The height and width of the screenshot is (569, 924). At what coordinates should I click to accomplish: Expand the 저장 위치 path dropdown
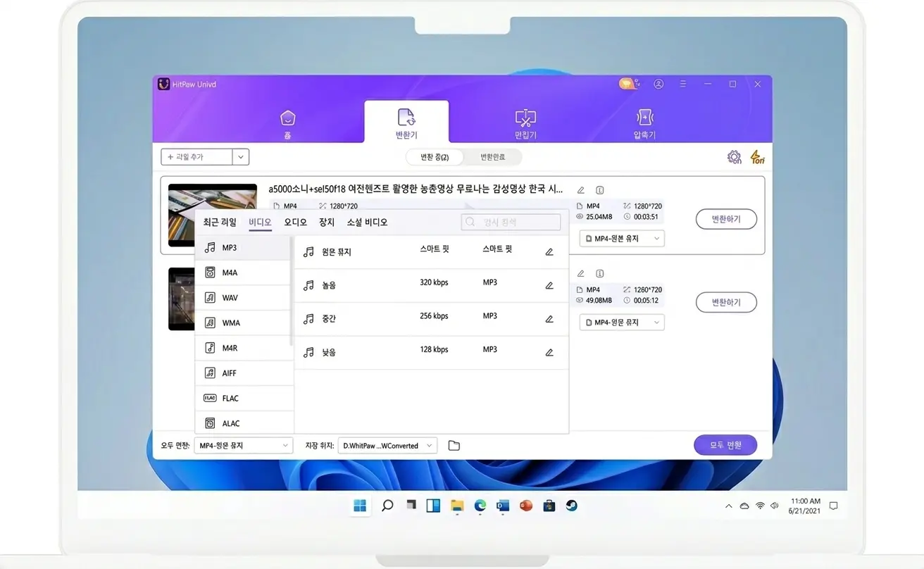pos(387,446)
